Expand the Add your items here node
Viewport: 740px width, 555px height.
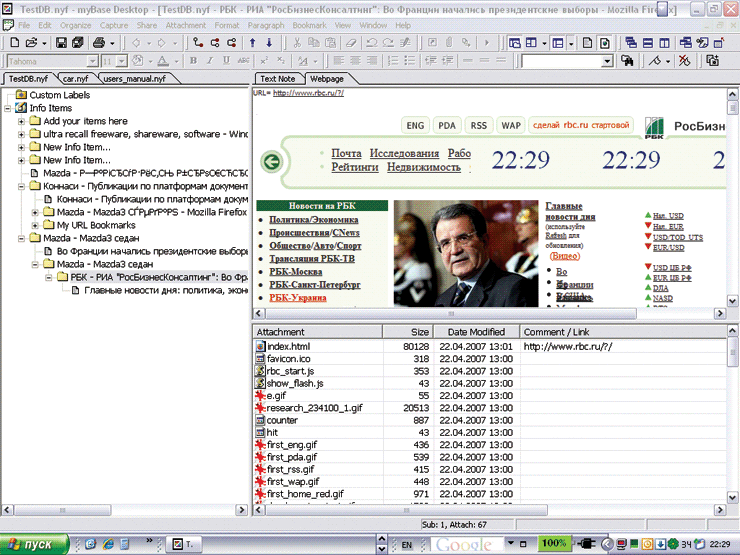tap(21, 121)
